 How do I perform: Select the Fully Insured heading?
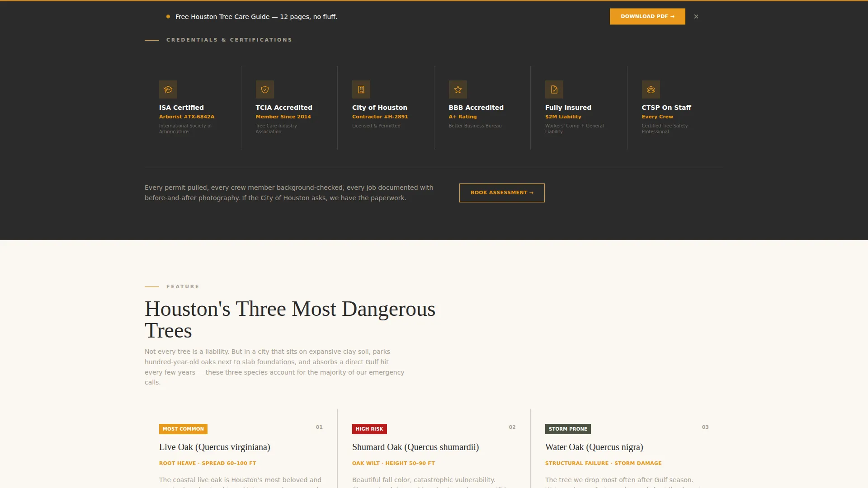tap(568, 108)
